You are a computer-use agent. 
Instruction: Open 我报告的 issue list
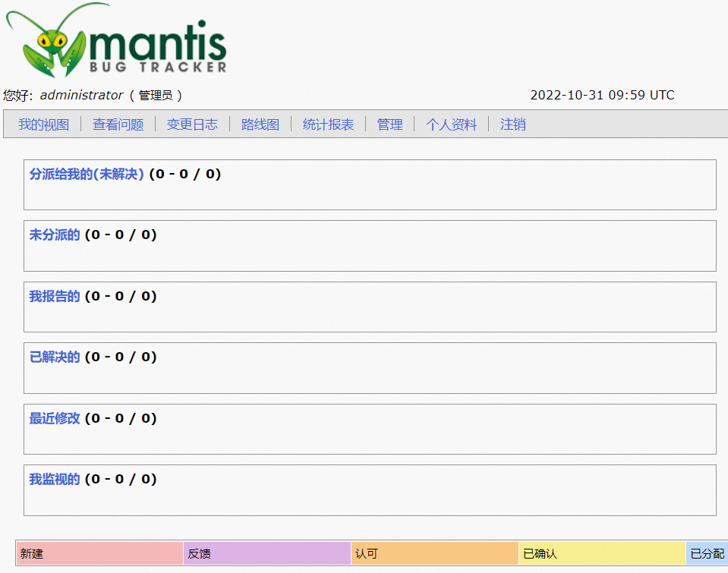[x=54, y=296]
